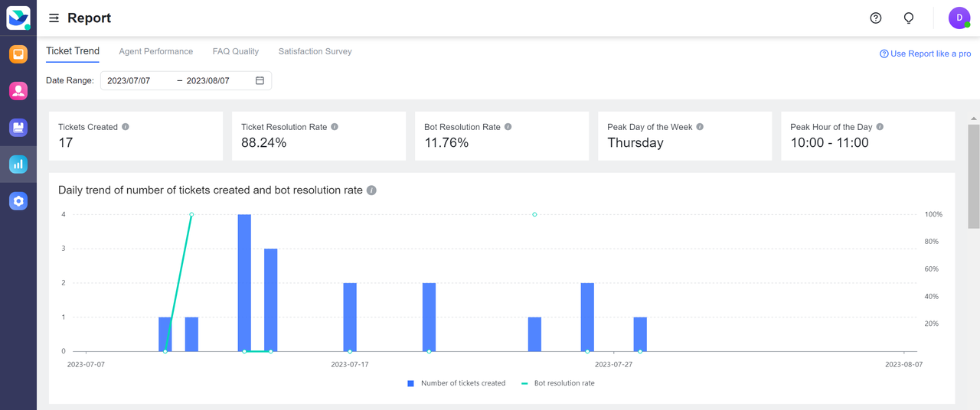980x410 pixels.
Task: Open the Satisfaction Survey tab
Action: pos(315,51)
